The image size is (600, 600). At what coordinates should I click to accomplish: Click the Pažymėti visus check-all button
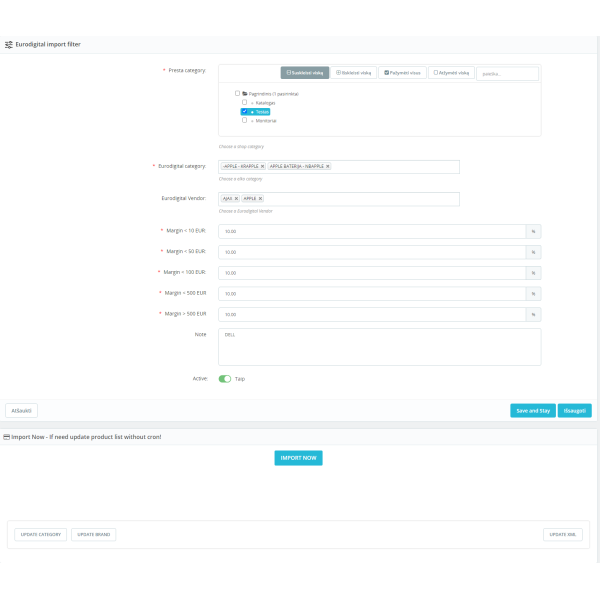tap(402, 73)
